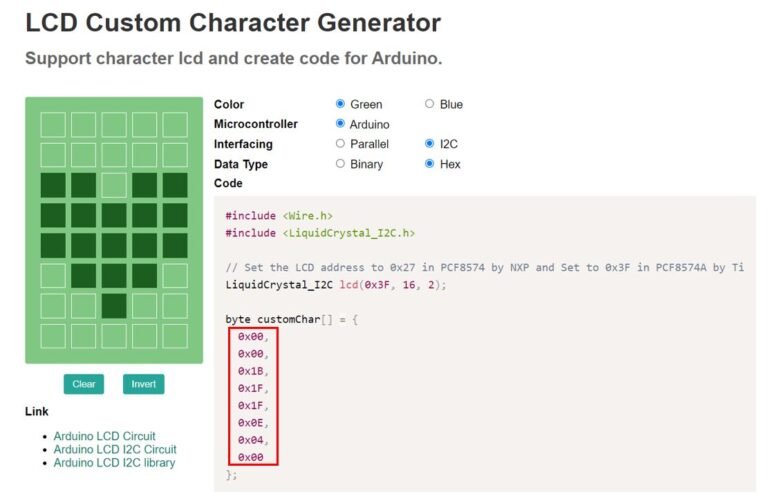The width and height of the screenshot is (768, 501).
Task: Toggle the bottom-left pixel of the character grid
Action: (x=53, y=336)
